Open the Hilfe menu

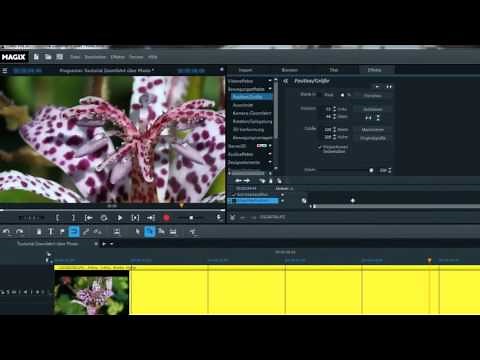153,57
